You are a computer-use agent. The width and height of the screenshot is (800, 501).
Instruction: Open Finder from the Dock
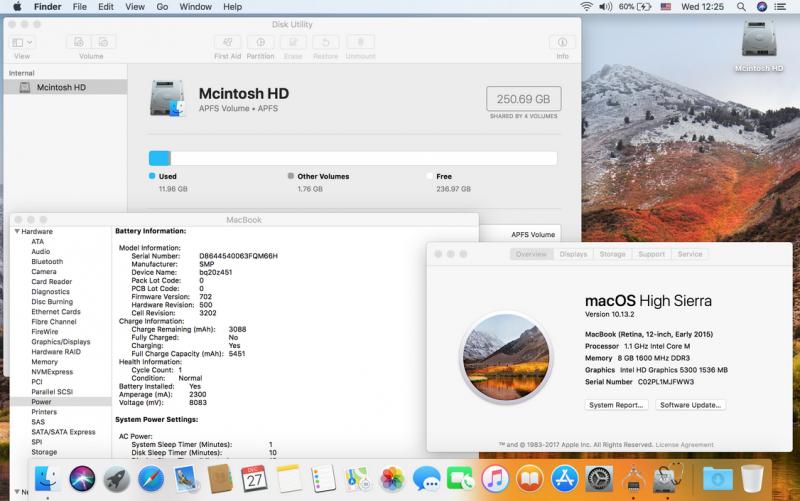point(47,479)
